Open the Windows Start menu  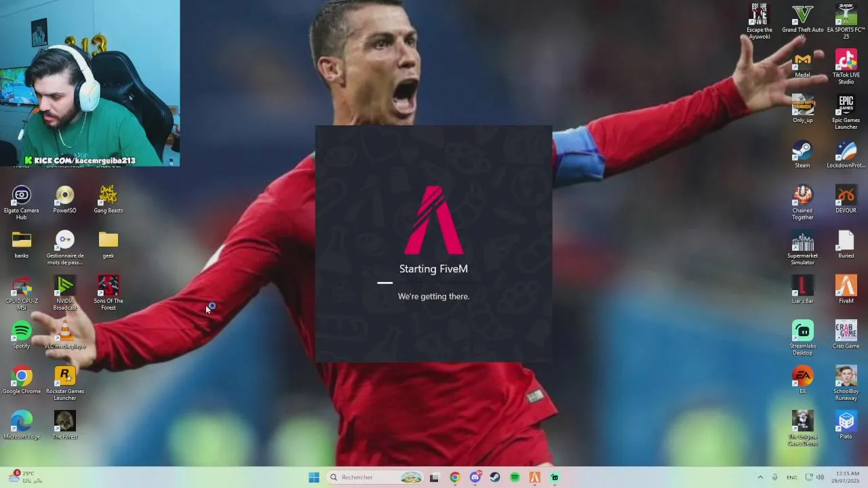pyautogui.click(x=314, y=477)
